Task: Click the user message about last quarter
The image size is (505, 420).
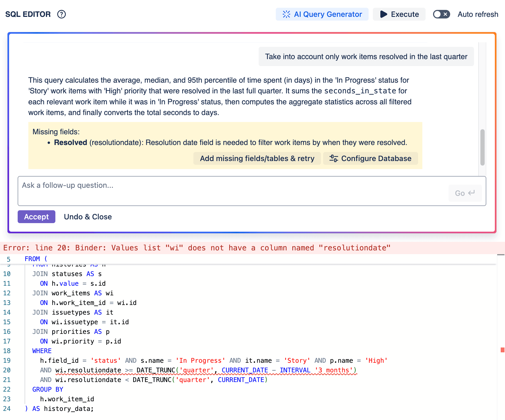Action: click(x=366, y=56)
